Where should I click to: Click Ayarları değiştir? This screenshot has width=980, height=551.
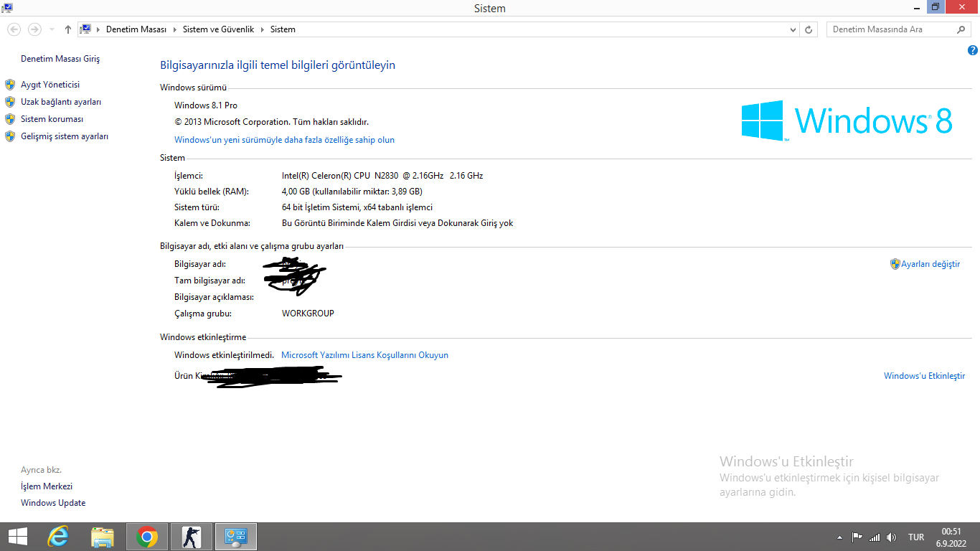930,264
